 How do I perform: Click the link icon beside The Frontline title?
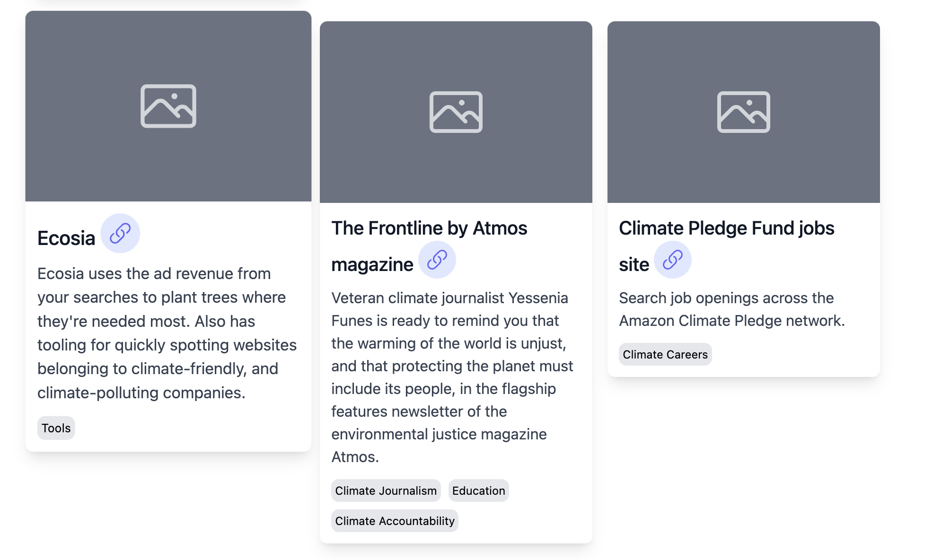[x=437, y=259]
